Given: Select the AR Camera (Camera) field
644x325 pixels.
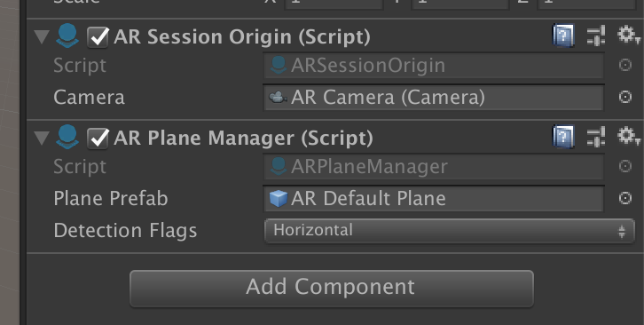Looking at the screenshot, I should coord(434,98).
